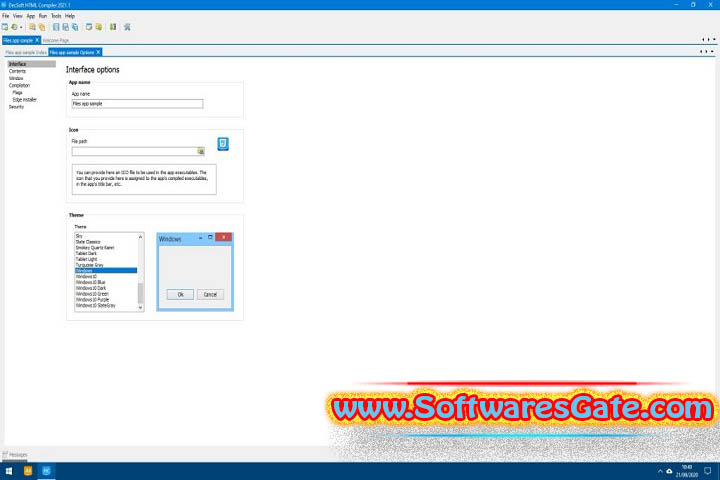The image size is (720, 480).
Task: Choose the Windows10 Dark theme
Action: point(106,288)
